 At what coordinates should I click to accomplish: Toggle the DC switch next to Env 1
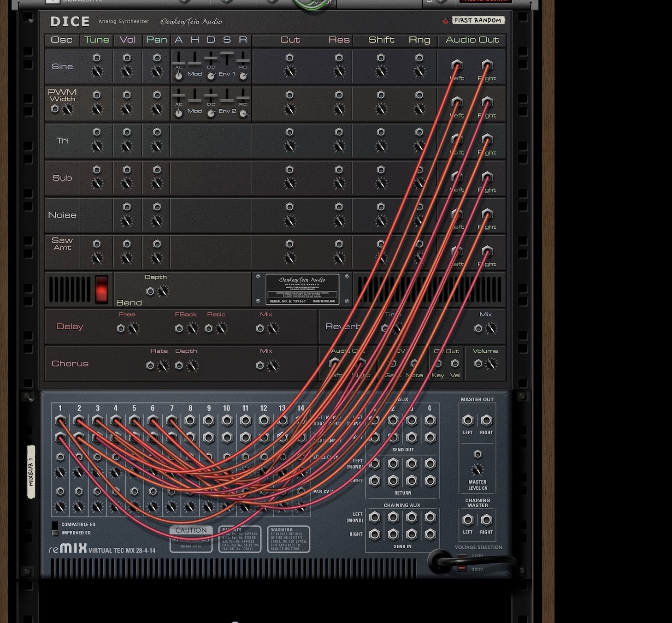coord(211,76)
